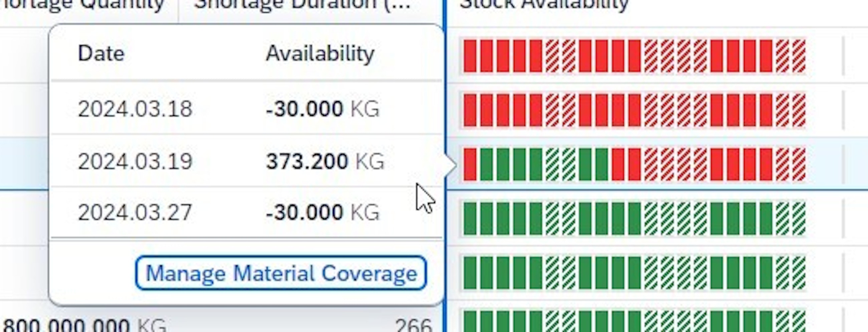Open the first all-green stock availability chart

tap(634, 219)
